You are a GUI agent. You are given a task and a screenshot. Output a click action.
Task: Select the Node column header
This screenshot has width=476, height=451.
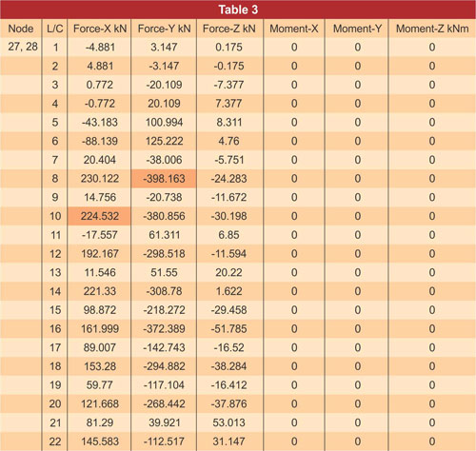tap(21, 29)
